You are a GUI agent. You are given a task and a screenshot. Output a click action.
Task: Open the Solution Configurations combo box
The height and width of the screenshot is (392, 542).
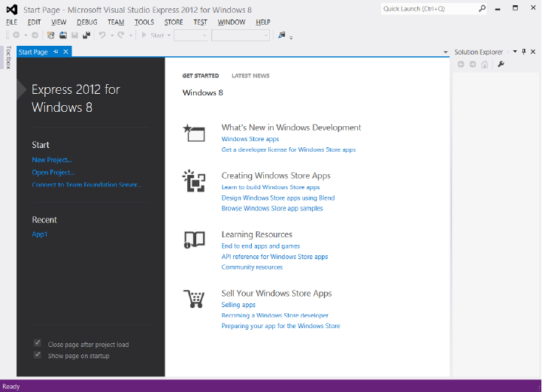click(x=191, y=35)
